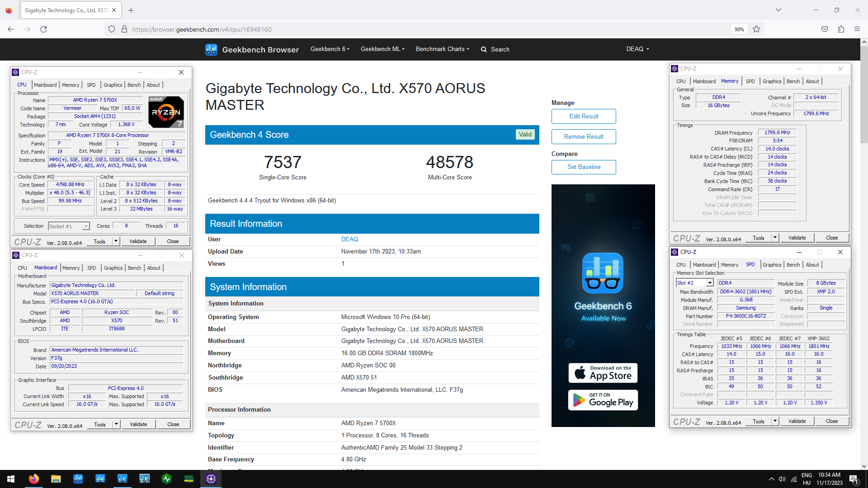Viewport: 868px width, 488px height.
Task: Click the Set Baseline button
Action: click(x=584, y=167)
